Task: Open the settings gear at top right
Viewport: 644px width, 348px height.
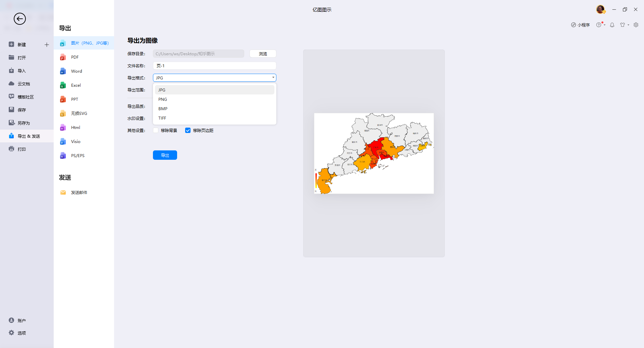Action: click(x=636, y=25)
